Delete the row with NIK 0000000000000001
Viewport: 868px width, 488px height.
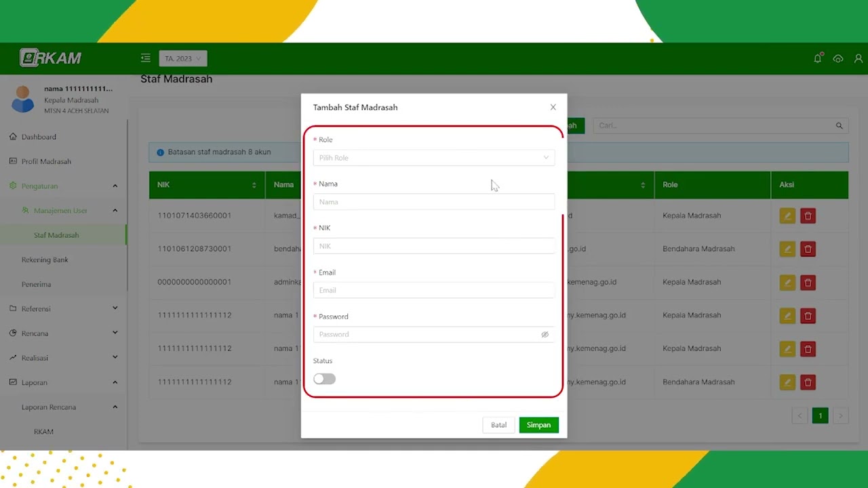point(808,283)
